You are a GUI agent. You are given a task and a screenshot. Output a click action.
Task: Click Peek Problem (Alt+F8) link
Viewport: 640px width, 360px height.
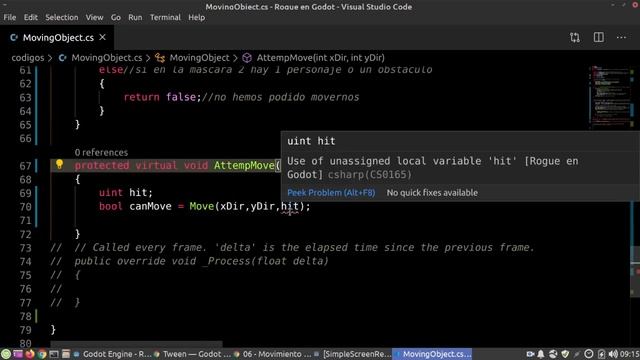(331, 193)
